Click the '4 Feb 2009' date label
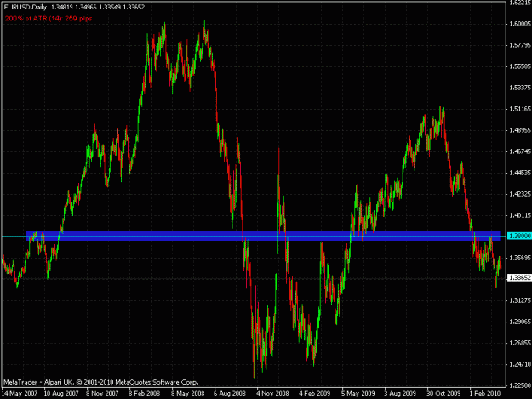The width and height of the screenshot is (532, 399). point(314,393)
